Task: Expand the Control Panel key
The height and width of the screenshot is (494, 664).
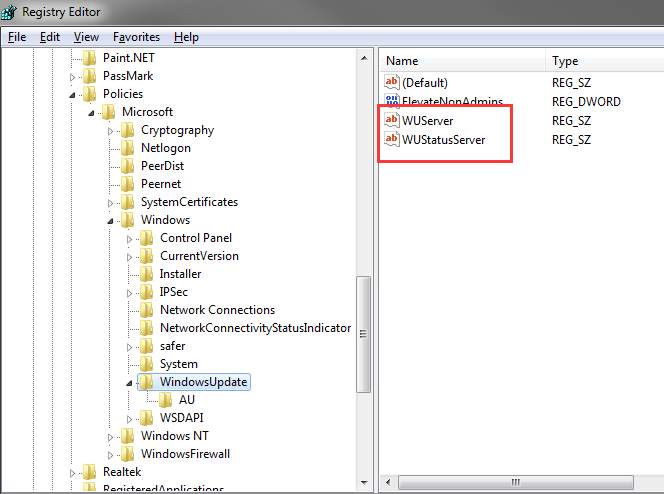Action: coord(129,238)
